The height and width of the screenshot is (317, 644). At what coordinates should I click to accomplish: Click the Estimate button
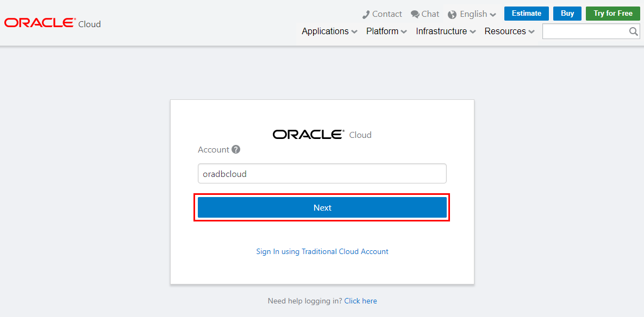pyautogui.click(x=526, y=14)
